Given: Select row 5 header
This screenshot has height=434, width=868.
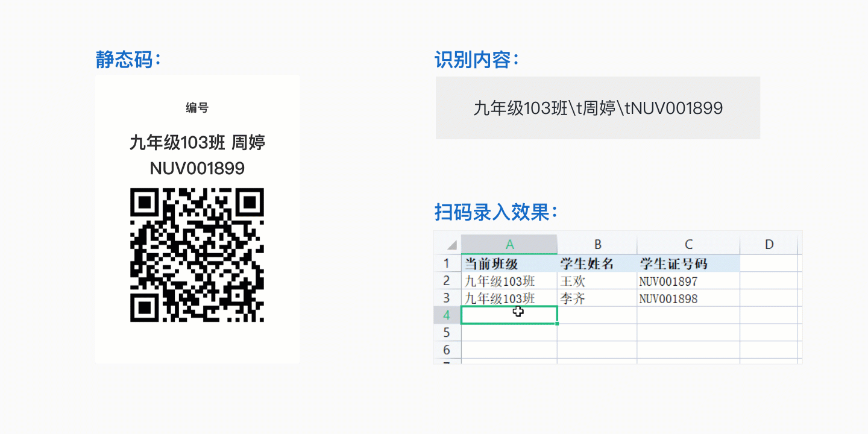Looking at the screenshot, I should pyautogui.click(x=447, y=333).
